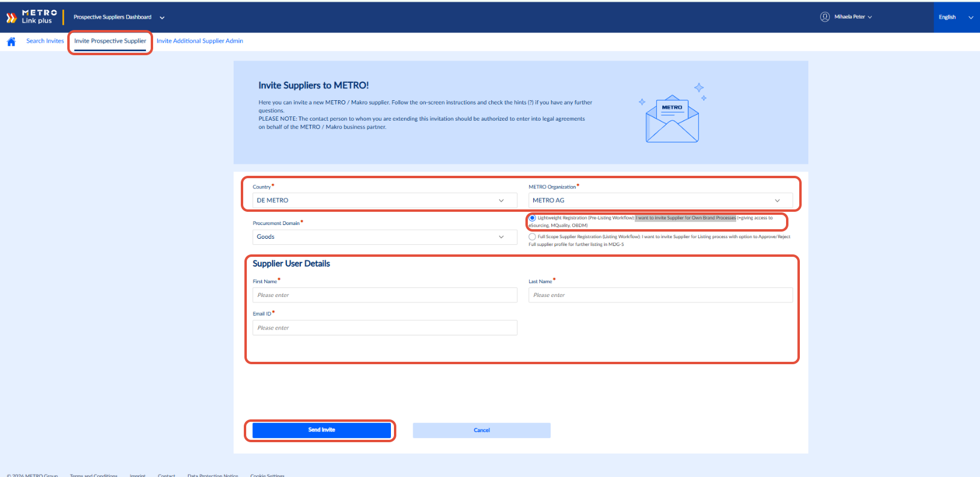The image size is (980, 477).
Task: Open the English language selector
Action: point(956,17)
